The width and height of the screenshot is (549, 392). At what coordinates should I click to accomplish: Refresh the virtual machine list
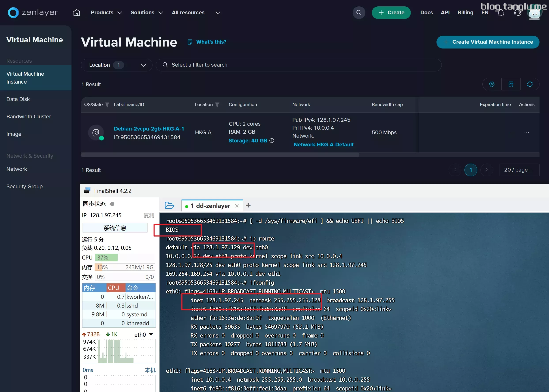[x=530, y=84]
